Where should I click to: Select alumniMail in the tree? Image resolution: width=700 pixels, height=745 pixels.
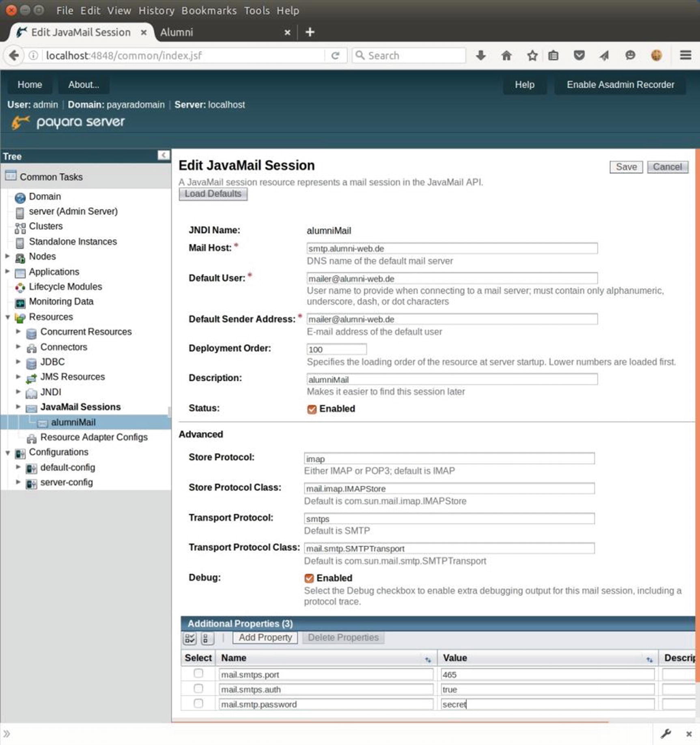click(x=73, y=422)
